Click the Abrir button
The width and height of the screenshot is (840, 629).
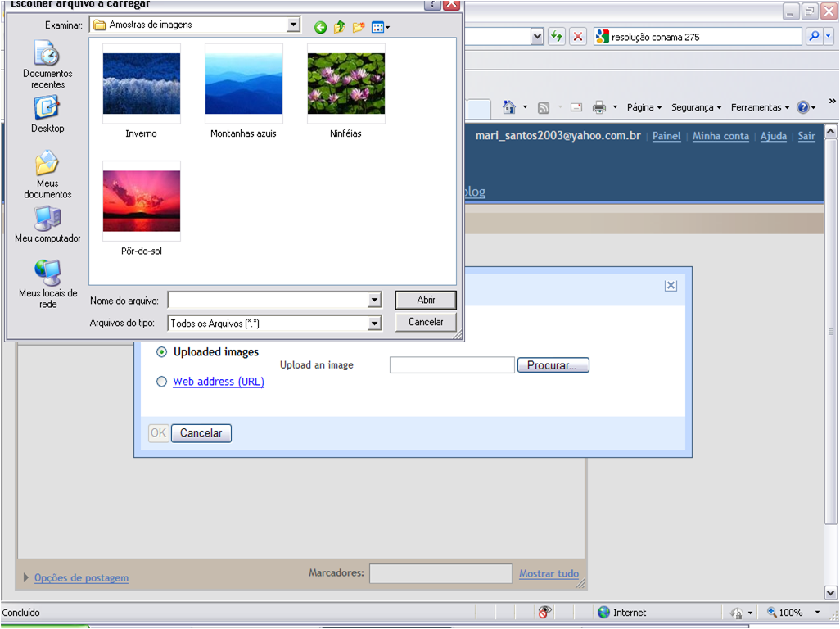pos(426,300)
